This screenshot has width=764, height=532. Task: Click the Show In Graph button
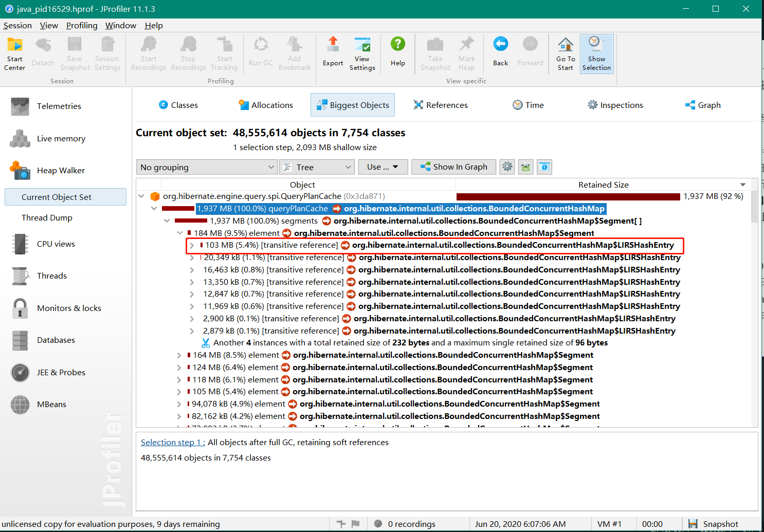tap(453, 167)
